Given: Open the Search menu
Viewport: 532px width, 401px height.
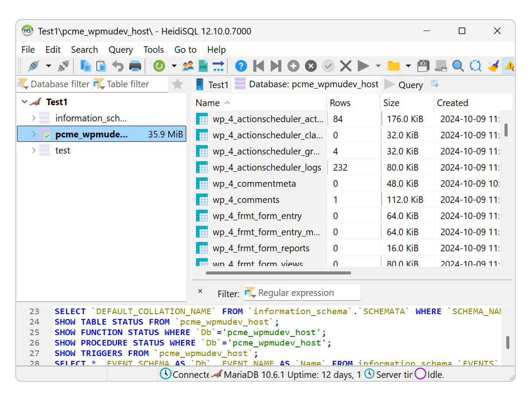Looking at the screenshot, I should pyautogui.click(x=85, y=50).
